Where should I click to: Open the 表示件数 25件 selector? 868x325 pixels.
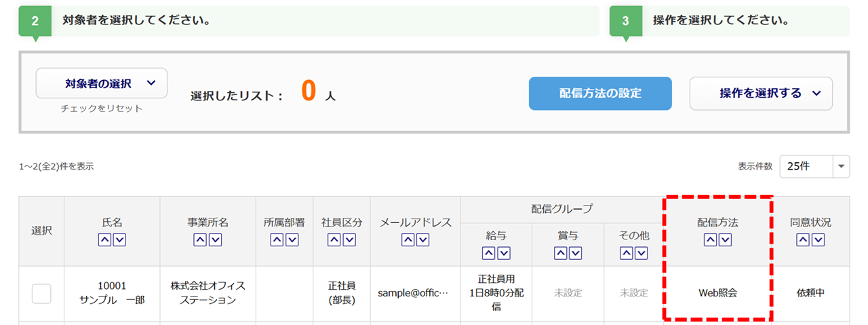tap(814, 166)
